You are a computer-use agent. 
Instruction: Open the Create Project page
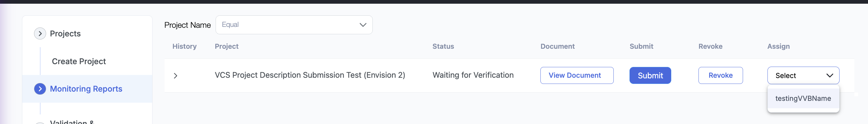tap(79, 61)
